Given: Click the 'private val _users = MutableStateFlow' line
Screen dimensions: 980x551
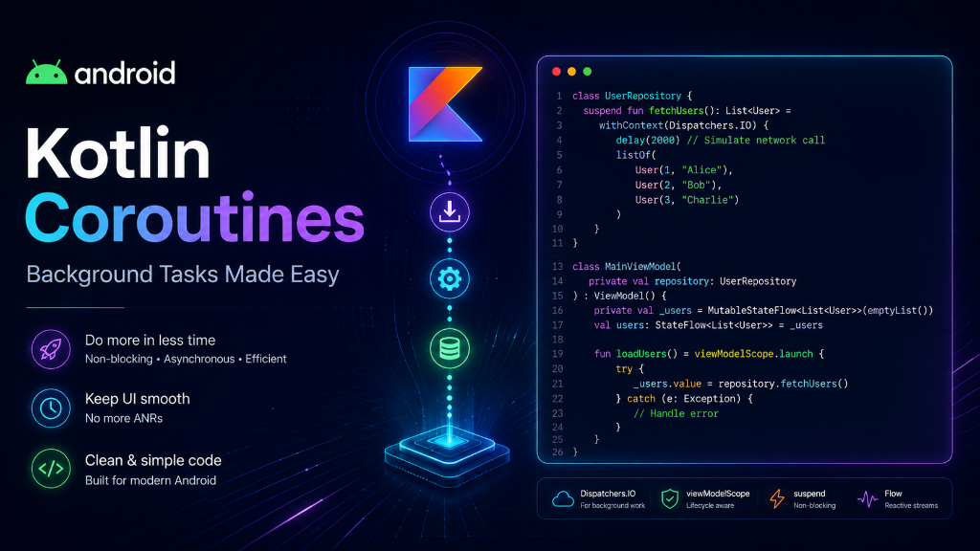Looking at the screenshot, I should click(763, 311).
